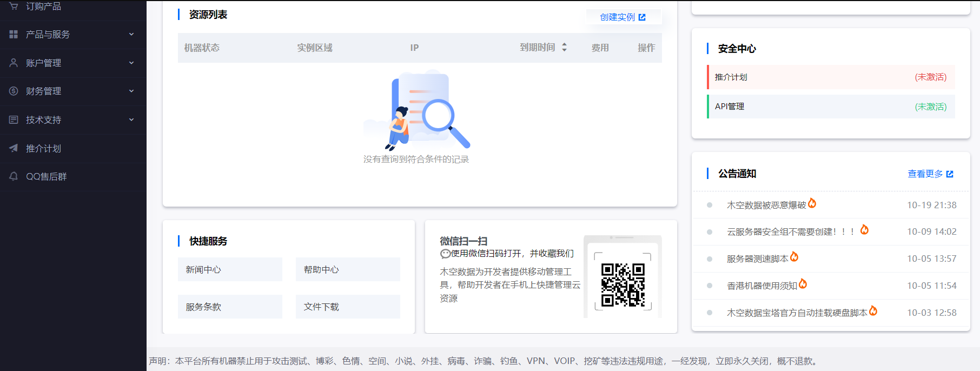The height and width of the screenshot is (371, 980).
Task: Click the flame icon after 云服务器安全组不需要创建
Action: (864, 229)
